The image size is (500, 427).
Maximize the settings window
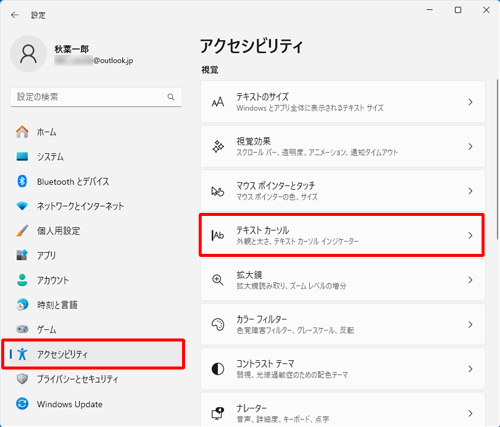tap(458, 10)
